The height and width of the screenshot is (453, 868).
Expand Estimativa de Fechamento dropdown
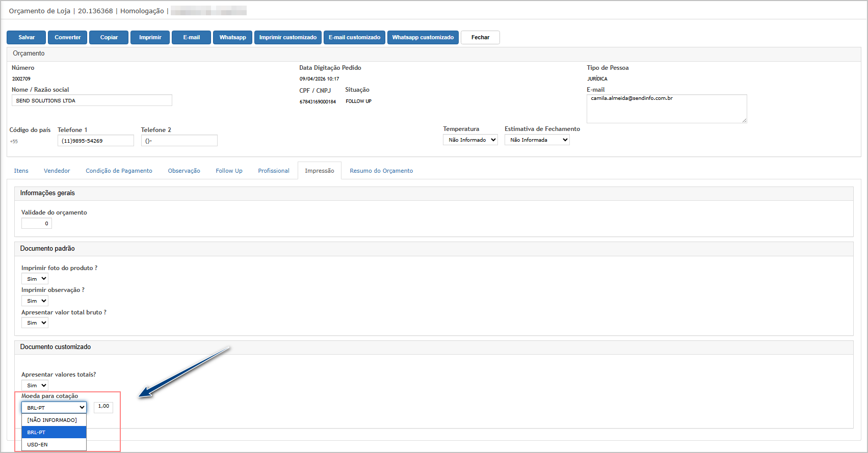click(x=537, y=140)
